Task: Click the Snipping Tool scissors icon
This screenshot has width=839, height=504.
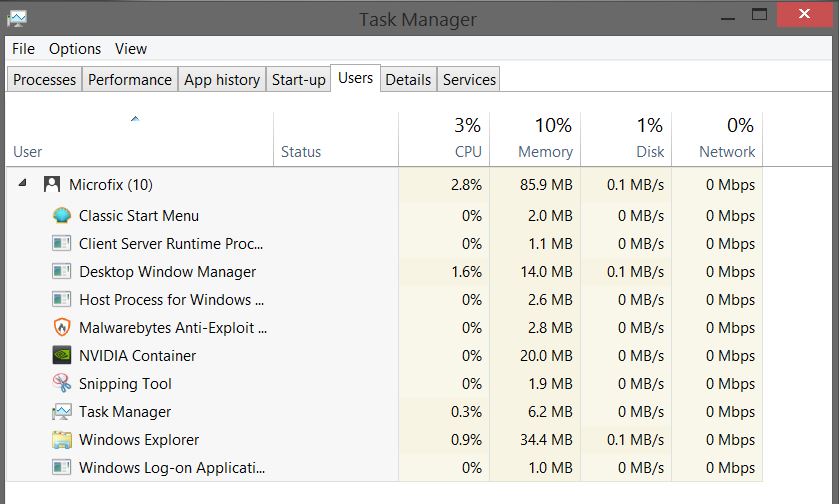Action: pos(62,384)
